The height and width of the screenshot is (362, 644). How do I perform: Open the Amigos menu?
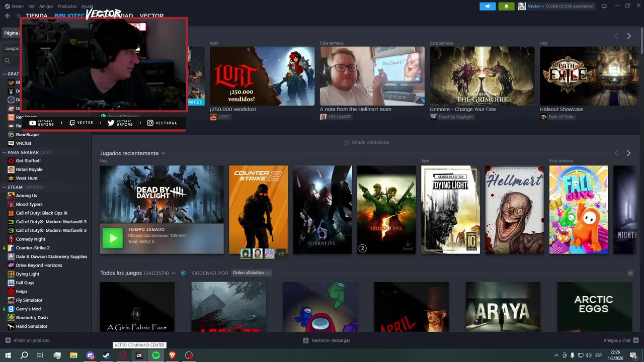pos(46,6)
